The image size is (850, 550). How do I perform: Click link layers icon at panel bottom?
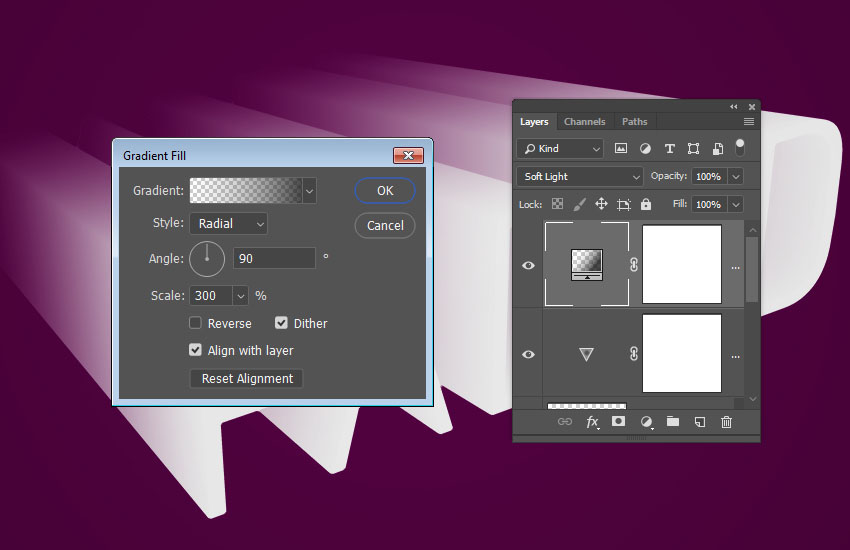pyautogui.click(x=565, y=422)
